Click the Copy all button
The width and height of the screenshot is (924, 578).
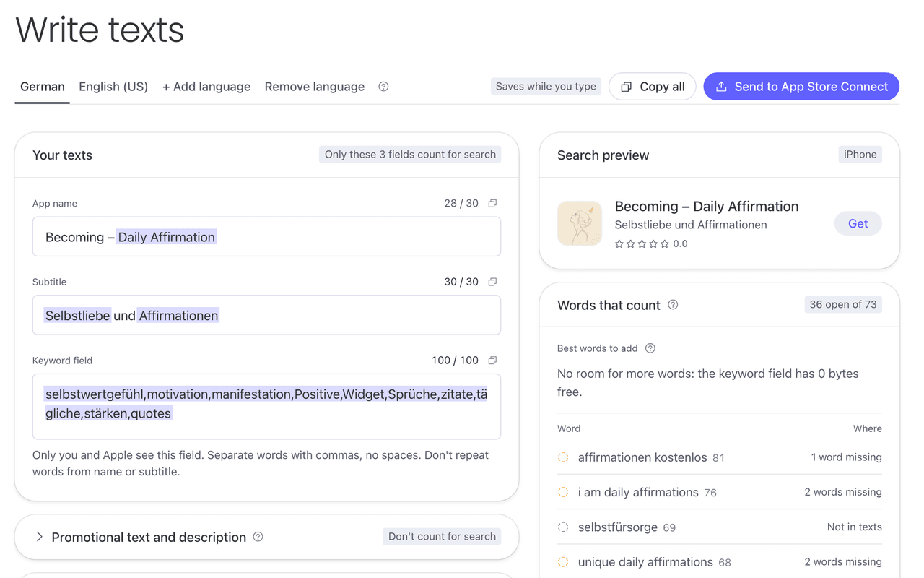pyautogui.click(x=653, y=87)
